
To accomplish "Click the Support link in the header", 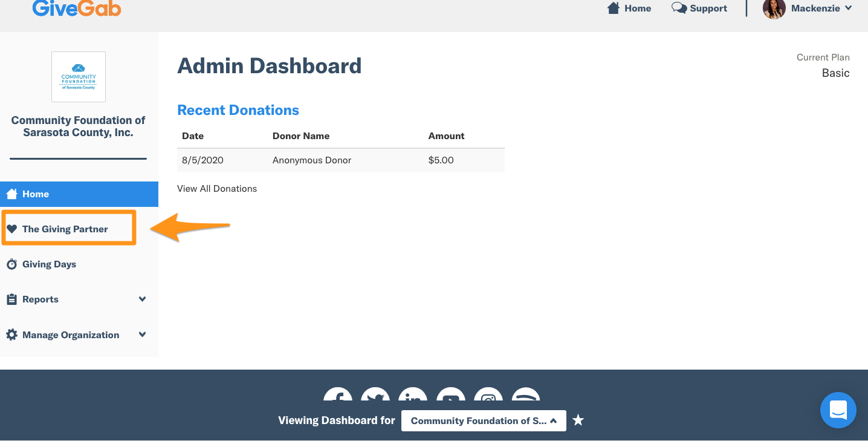I will 708,8.
